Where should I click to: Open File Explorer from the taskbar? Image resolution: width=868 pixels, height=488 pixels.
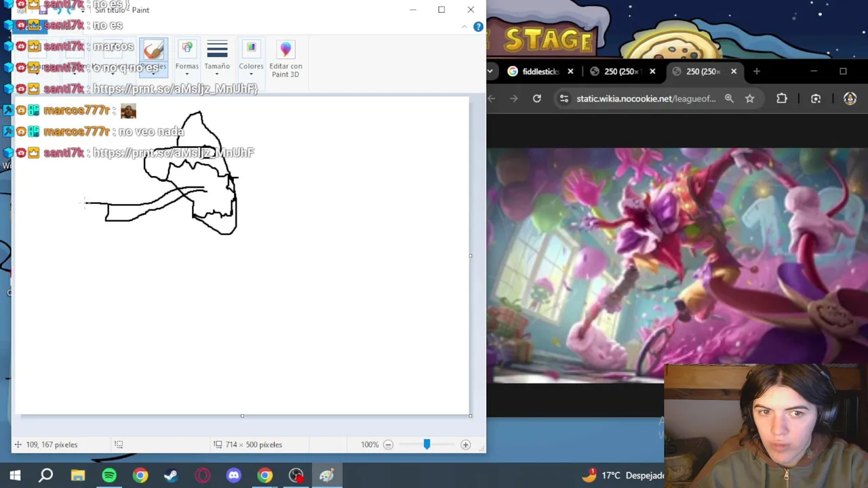pos(78,476)
